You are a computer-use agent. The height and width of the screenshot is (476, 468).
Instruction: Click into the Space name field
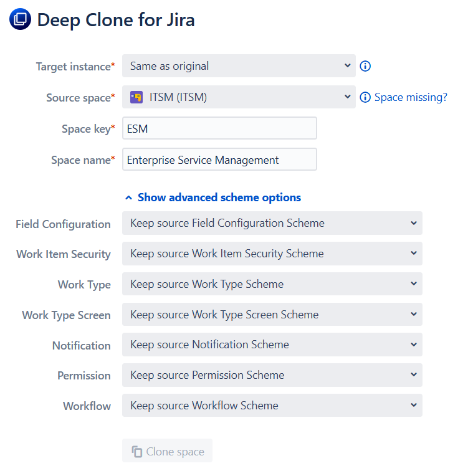click(x=219, y=159)
